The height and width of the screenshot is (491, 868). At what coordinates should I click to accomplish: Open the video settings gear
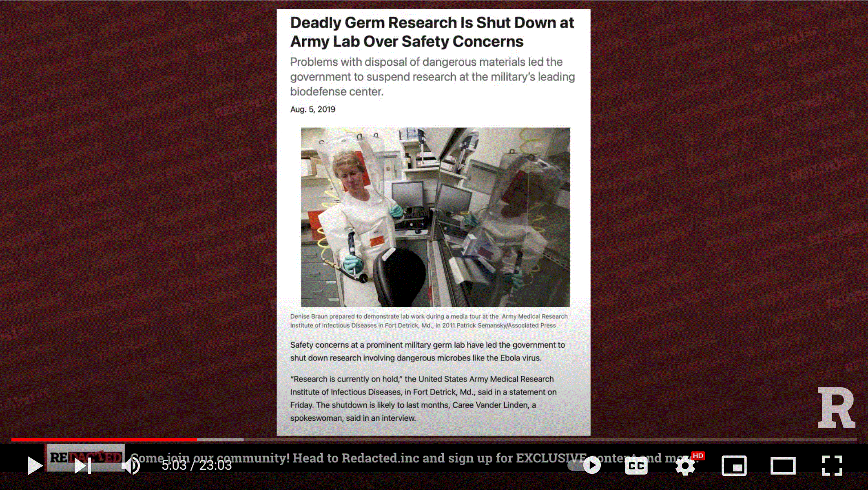pyautogui.click(x=685, y=466)
